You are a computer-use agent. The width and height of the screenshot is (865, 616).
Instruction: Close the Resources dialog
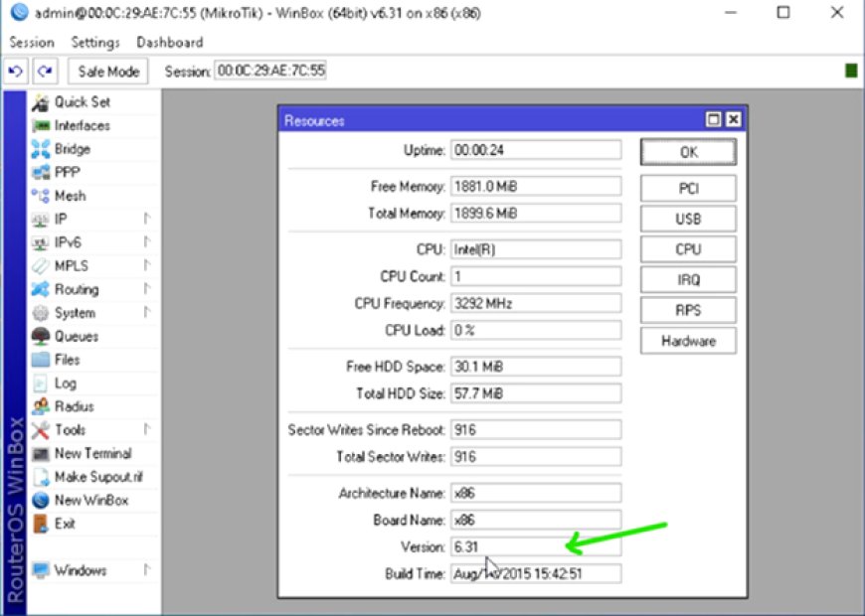(x=733, y=119)
